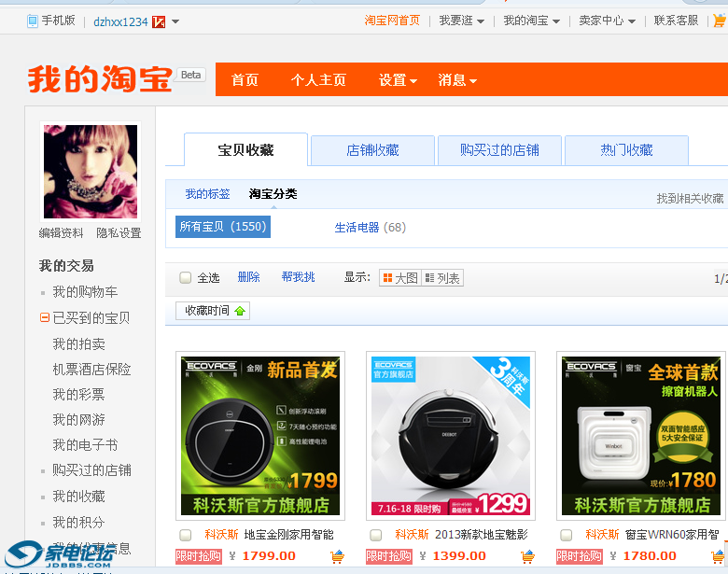
Task: Switch to 列表 list view
Action: [x=442, y=278]
